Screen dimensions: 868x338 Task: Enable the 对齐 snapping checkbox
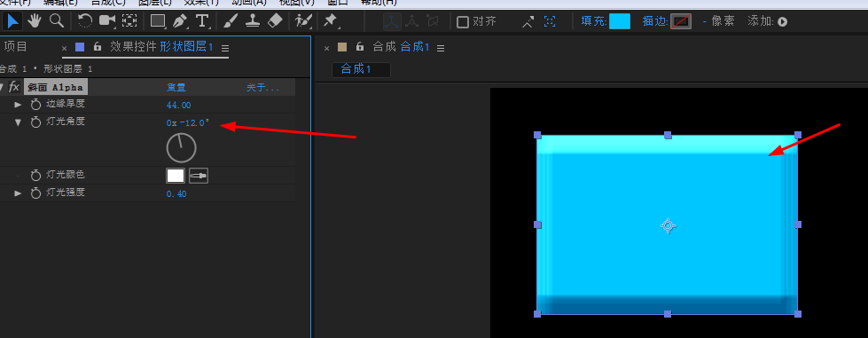coord(462,22)
